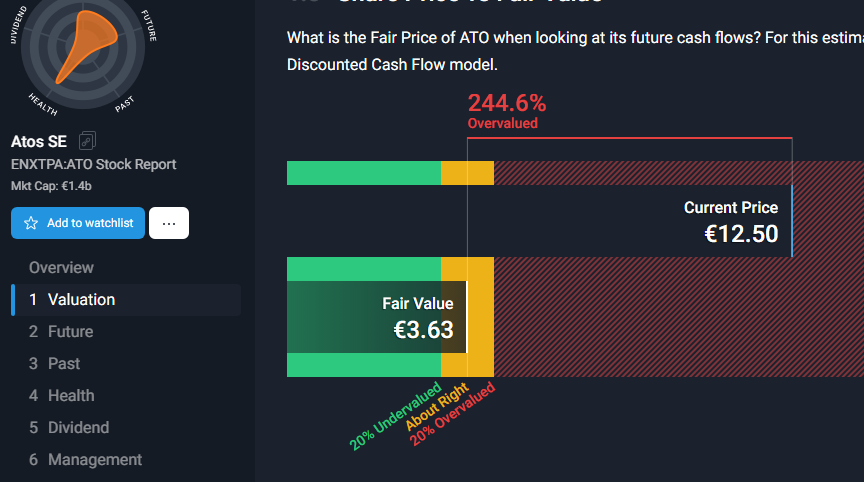The image size is (864, 482).
Task: Go to the Future section
Action: (x=61, y=332)
